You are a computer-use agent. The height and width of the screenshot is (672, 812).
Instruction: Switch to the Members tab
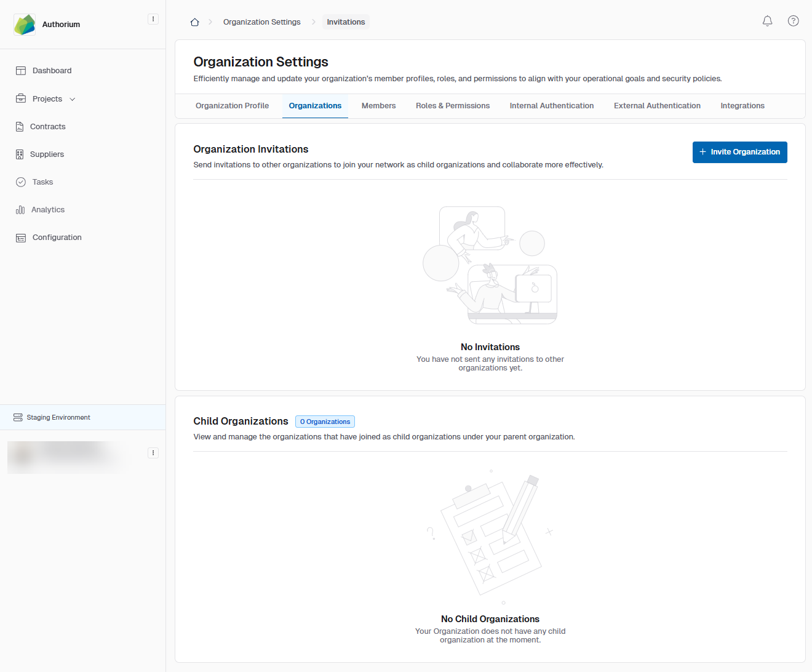click(378, 106)
